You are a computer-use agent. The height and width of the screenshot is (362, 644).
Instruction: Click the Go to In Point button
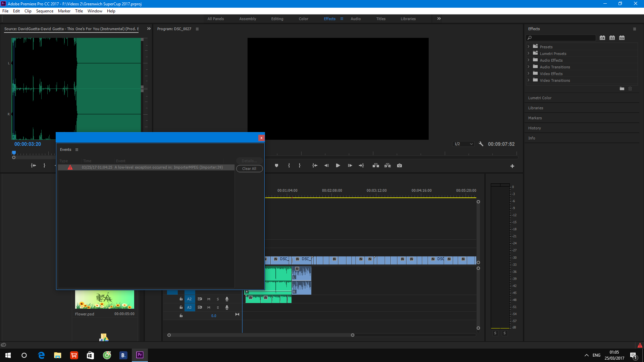(315, 165)
